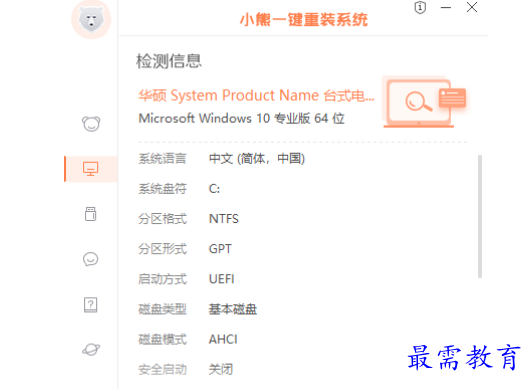Select the computer monitor sidebar icon
Screen dimensions: 529x389
tap(90, 169)
